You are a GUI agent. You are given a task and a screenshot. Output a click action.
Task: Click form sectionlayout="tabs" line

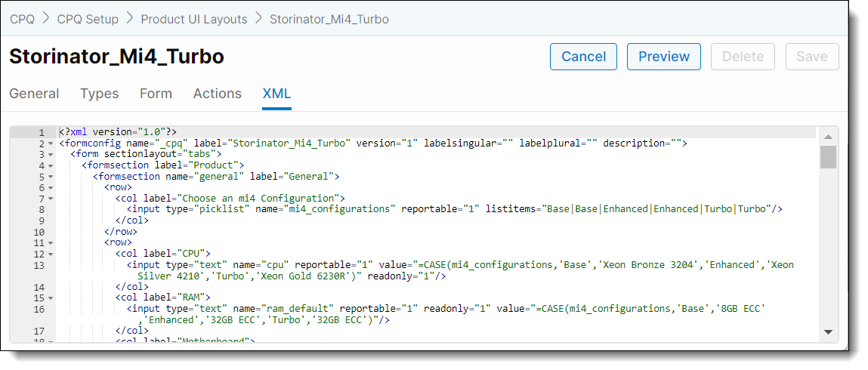tap(146, 154)
